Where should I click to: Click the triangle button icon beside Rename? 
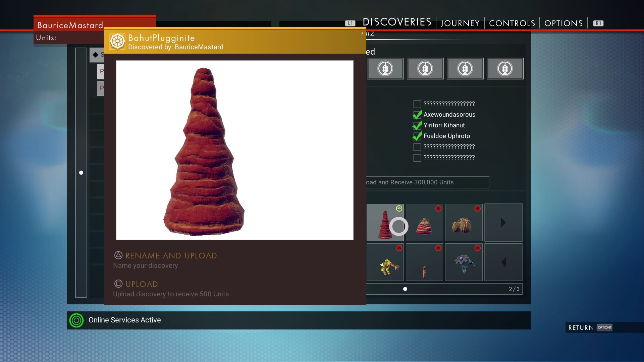tap(118, 255)
